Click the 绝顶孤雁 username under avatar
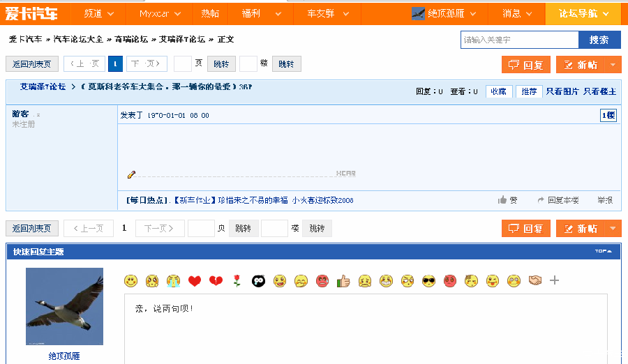The height and width of the screenshot is (364, 628). pyautogui.click(x=64, y=356)
